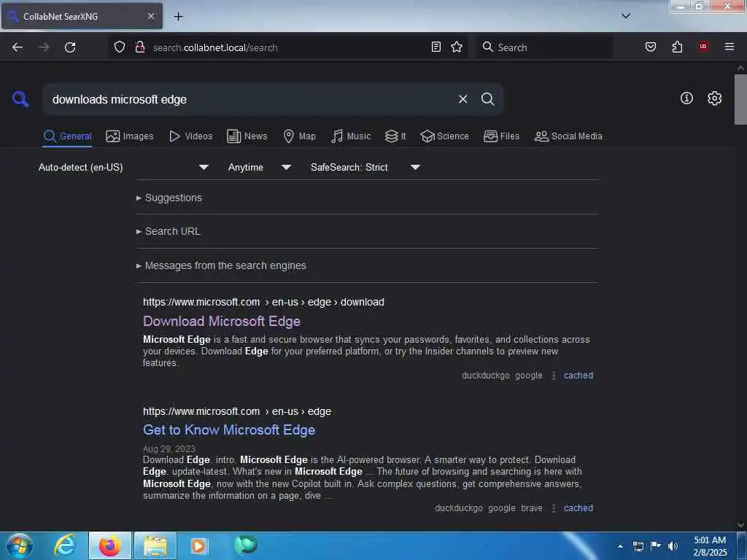Open a new tab with plus button

[x=178, y=16]
